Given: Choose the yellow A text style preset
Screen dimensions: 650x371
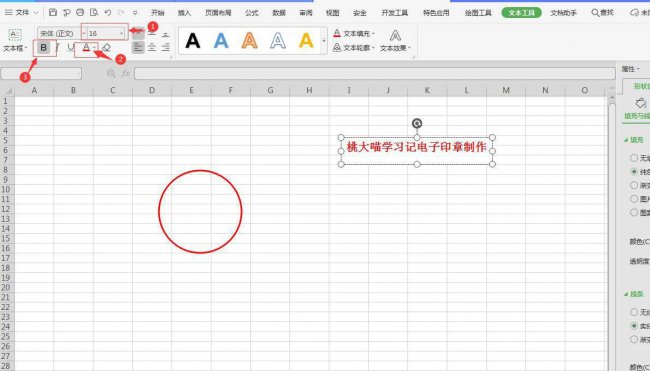Looking at the screenshot, I should coord(306,41).
